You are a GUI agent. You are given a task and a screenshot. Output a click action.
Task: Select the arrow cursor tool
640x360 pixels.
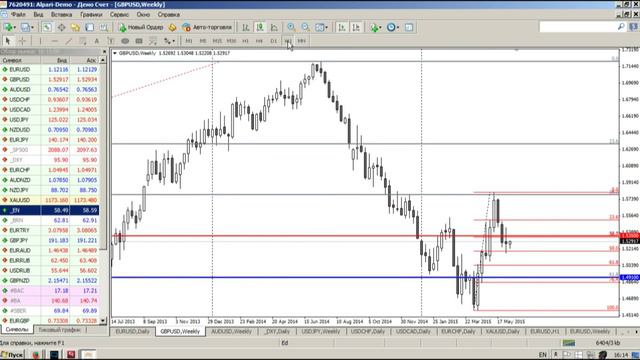pos(8,41)
